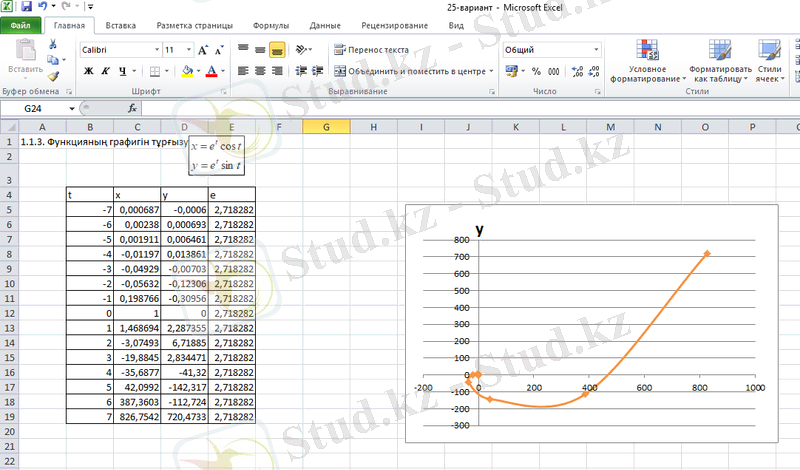800x470 pixels.
Task: Toggle bold Ж formatting
Action: (x=88, y=71)
